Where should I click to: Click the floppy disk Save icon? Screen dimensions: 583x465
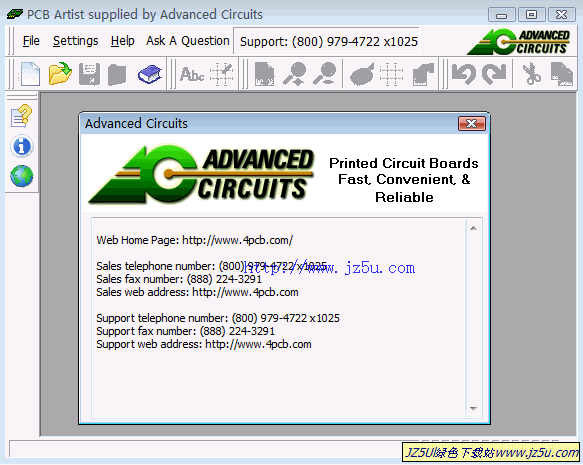click(90, 74)
